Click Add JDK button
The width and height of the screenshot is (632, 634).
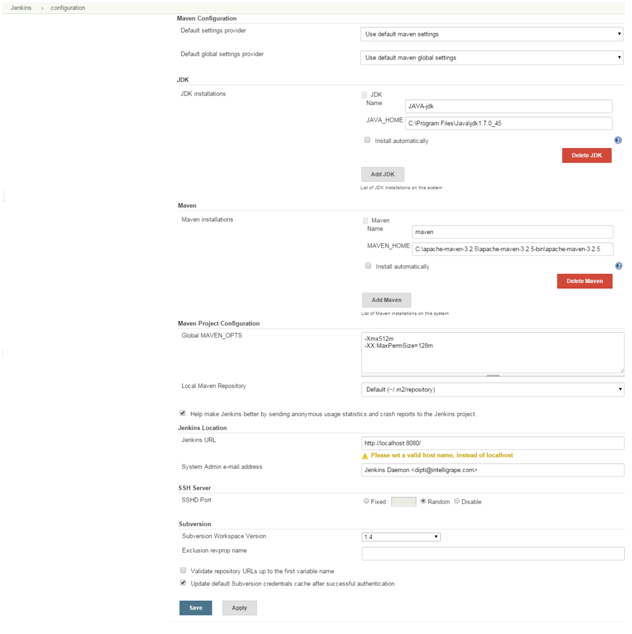coord(383,174)
